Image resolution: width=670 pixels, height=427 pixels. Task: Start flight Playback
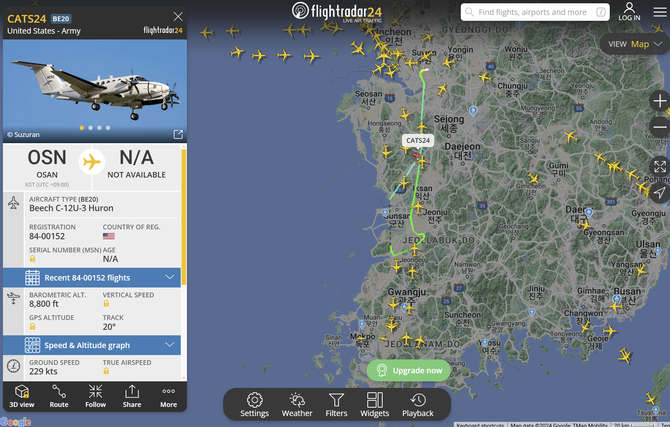[418, 404]
